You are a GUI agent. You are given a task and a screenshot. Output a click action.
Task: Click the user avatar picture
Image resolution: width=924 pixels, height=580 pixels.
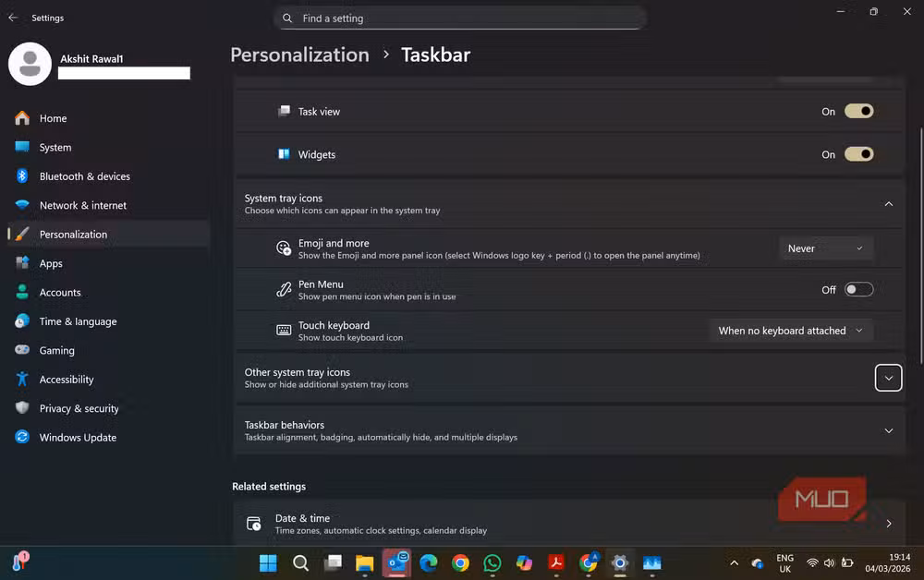[x=30, y=64]
